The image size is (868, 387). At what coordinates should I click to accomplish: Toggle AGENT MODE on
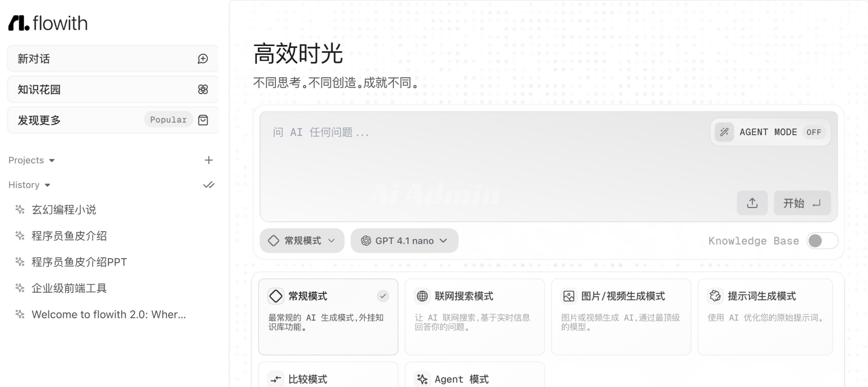[x=770, y=132]
